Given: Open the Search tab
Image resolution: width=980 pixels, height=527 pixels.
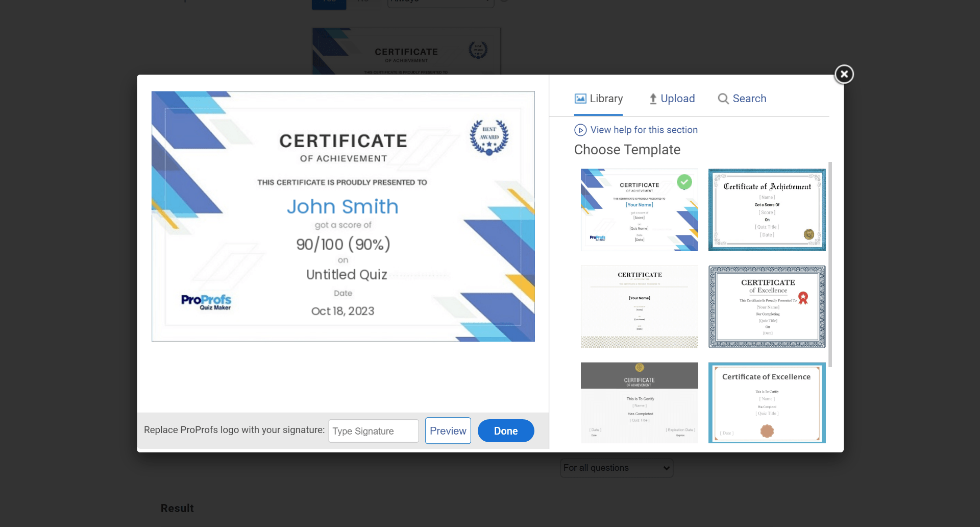Looking at the screenshot, I should (x=742, y=99).
